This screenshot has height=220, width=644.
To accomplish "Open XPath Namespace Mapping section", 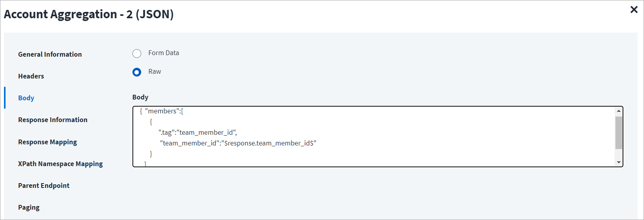I will click(60, 164).
